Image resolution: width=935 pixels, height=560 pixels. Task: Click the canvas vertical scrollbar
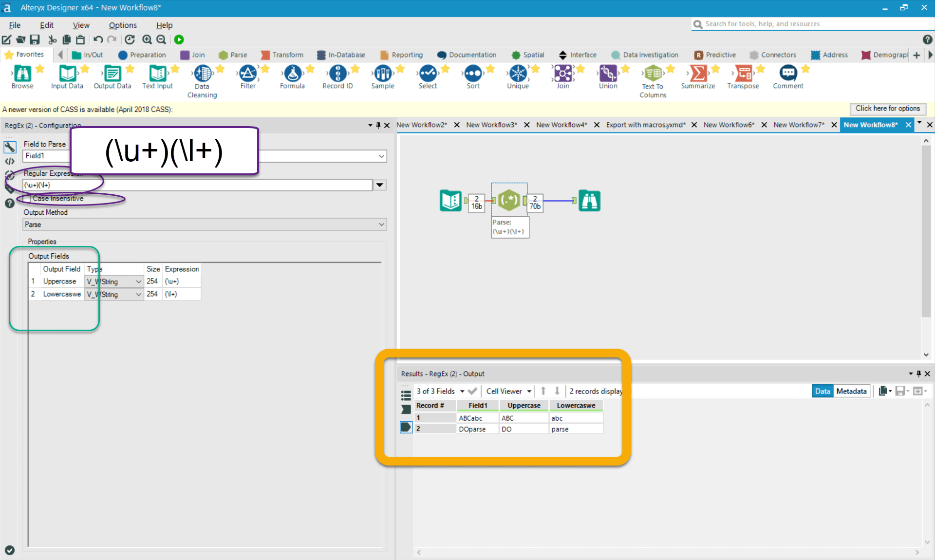click(x=926, y=231)
